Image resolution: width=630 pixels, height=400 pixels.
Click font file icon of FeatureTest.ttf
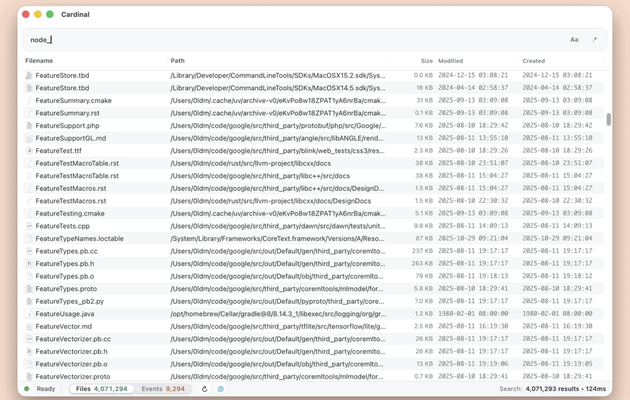[29, 151]
